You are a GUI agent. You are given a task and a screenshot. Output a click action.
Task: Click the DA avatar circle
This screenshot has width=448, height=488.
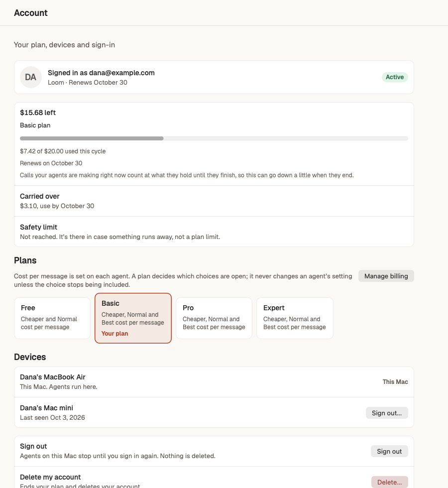pyautogui.click(x=31, y=77)
